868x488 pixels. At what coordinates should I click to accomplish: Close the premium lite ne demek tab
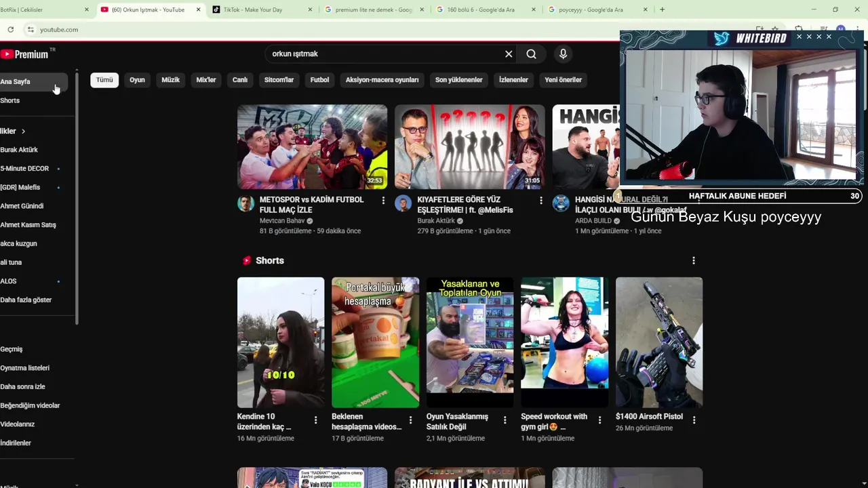tap(422, 9)
